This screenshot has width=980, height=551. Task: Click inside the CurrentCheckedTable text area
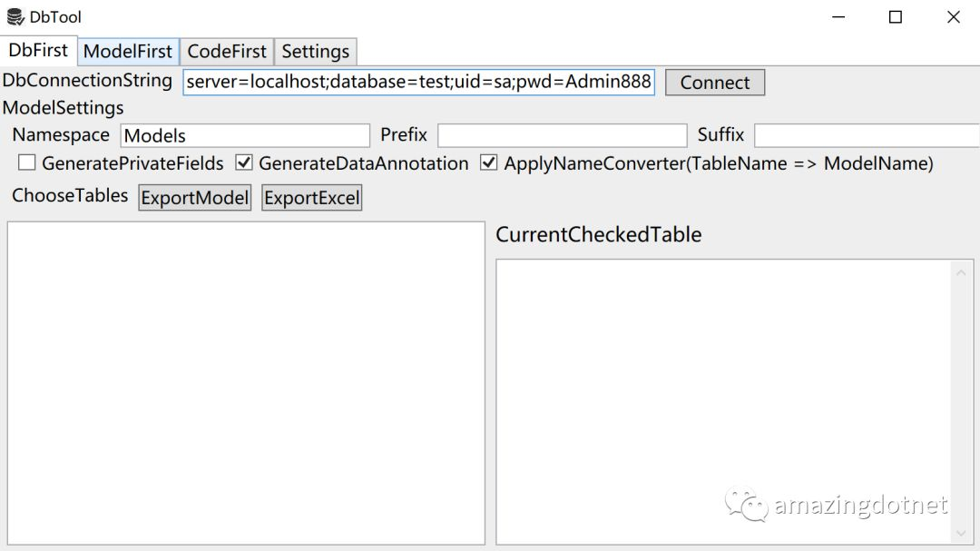click(724, 401)
